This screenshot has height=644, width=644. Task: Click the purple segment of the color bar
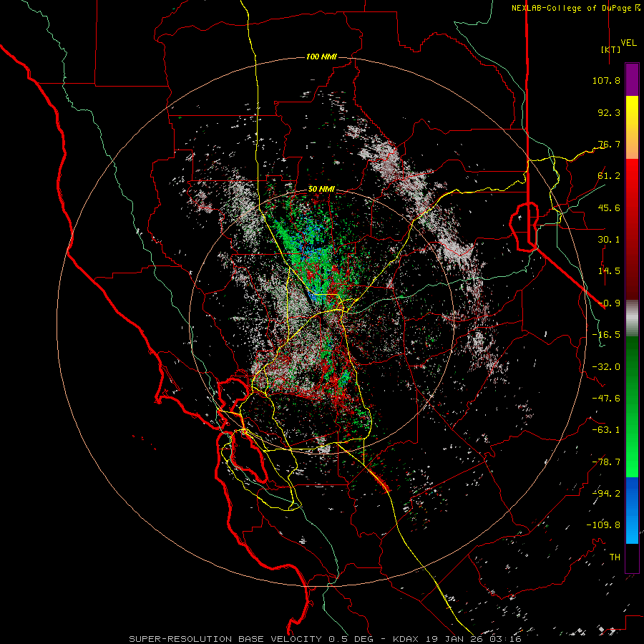pos(632,79)
